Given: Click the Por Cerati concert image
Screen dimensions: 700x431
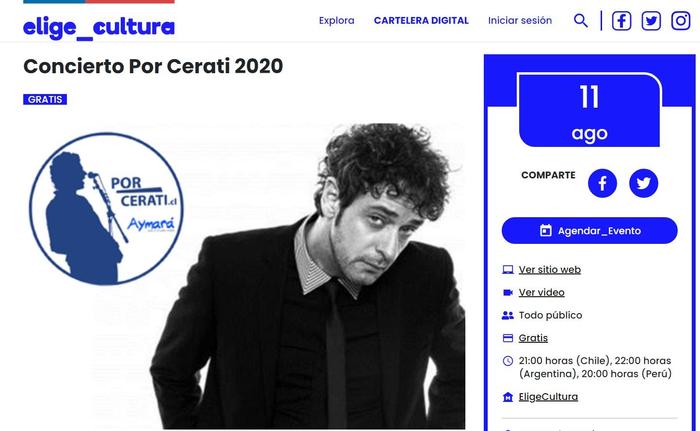Looking at the screenshot, I should tap(245, 276).
